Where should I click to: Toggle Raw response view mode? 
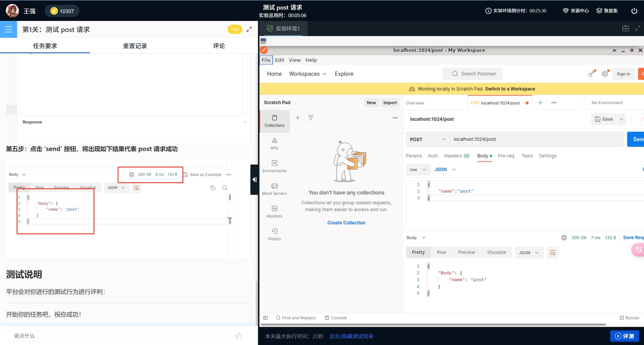tap(441, 253)
